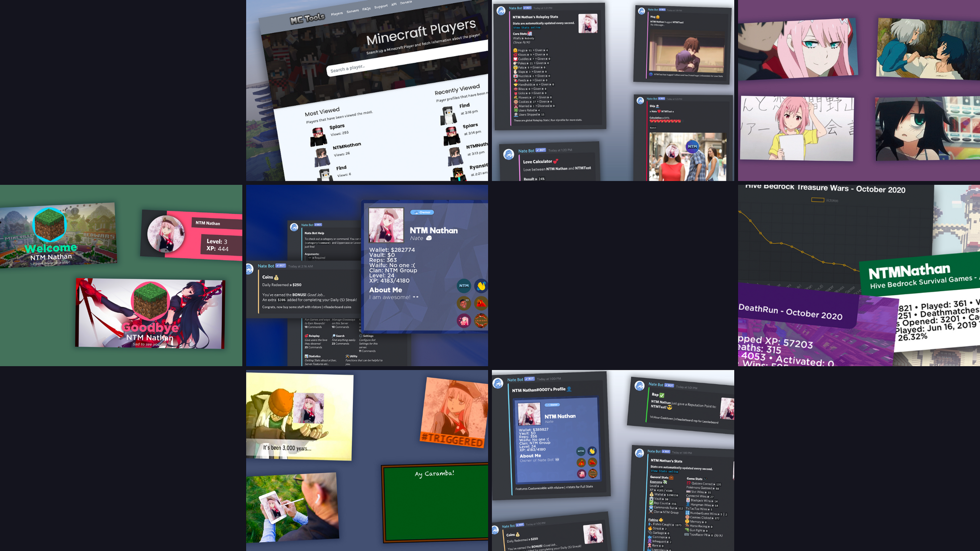Open Players in the MC Tools navbar
Screen dimensions: 980x551
click(x=337, y=14)
